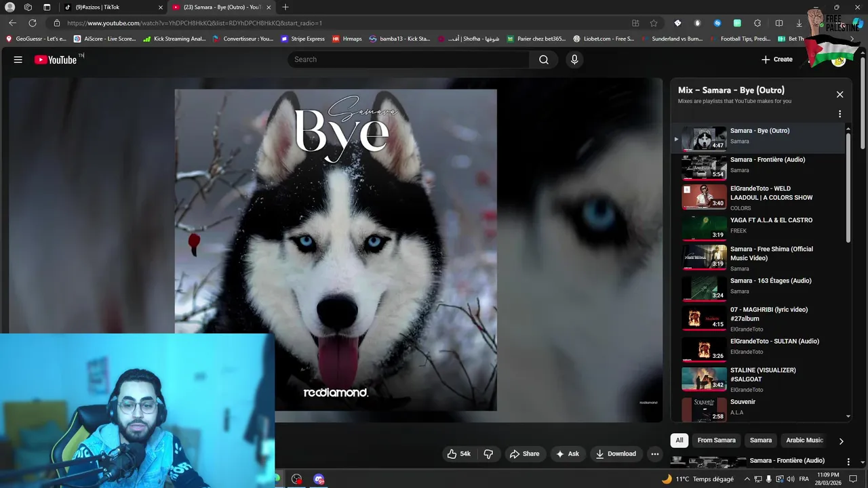Open GeoGuessr bookmark
Viewport: 868px width, 488px height.
36,39
